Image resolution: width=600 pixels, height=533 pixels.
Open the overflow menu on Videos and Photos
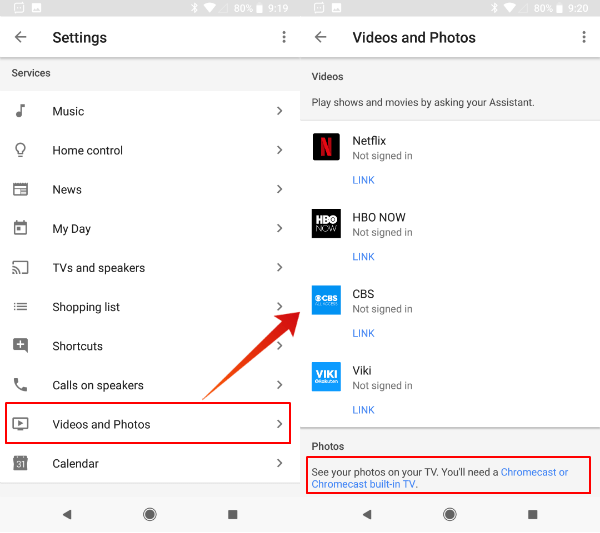click(584, 37)
